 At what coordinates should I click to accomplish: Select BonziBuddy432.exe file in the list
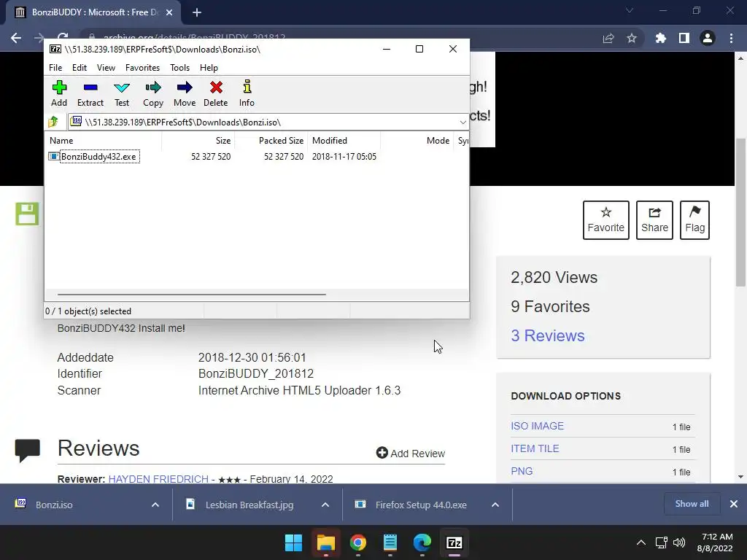(x=98, y=157)
